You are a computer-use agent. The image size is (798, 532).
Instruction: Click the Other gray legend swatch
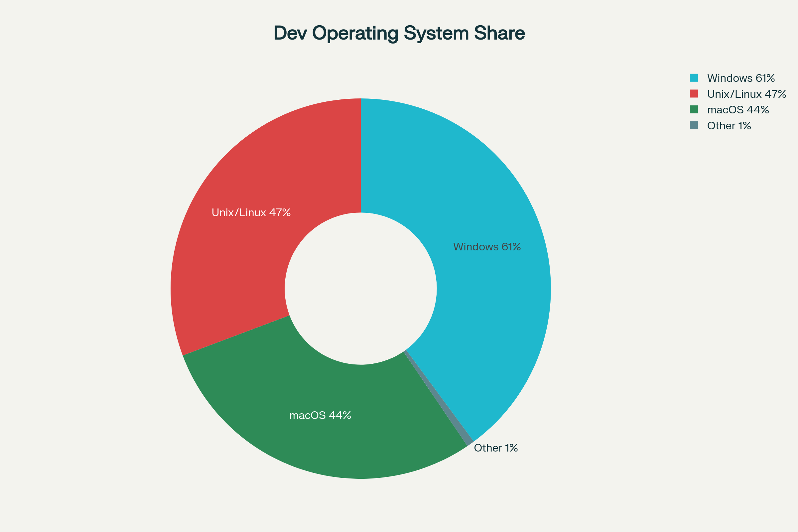click(694, 126)
